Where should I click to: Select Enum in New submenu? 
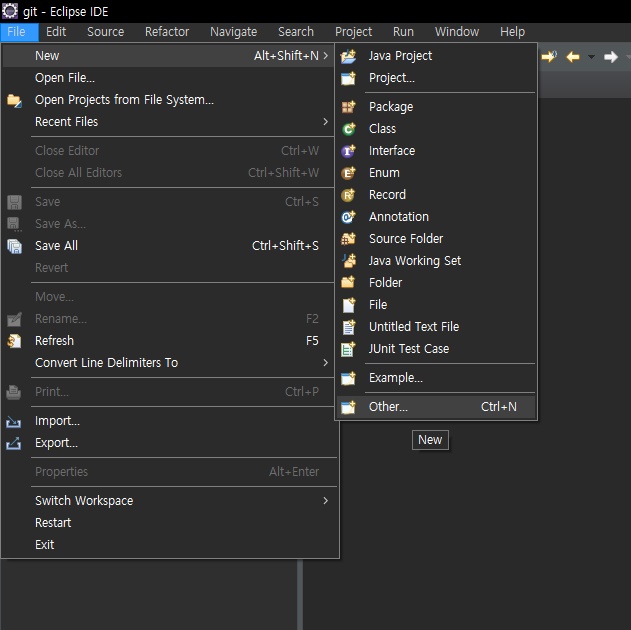(436, 173)
